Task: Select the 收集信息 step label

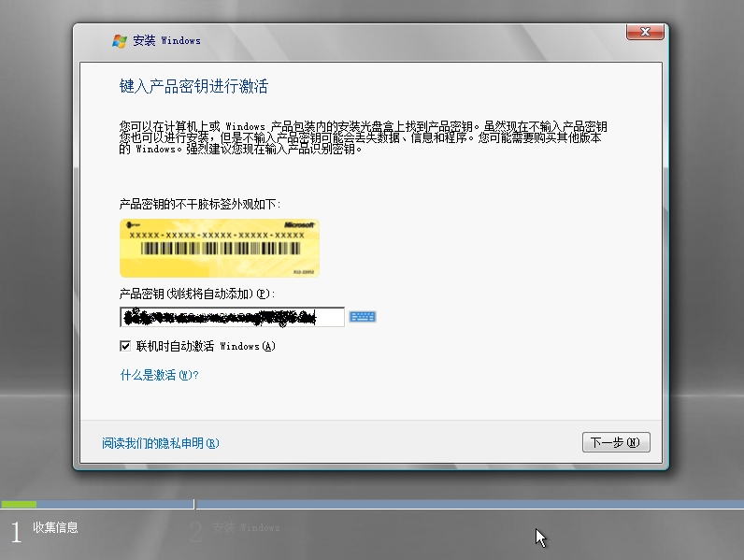Action: pos(55,527)
